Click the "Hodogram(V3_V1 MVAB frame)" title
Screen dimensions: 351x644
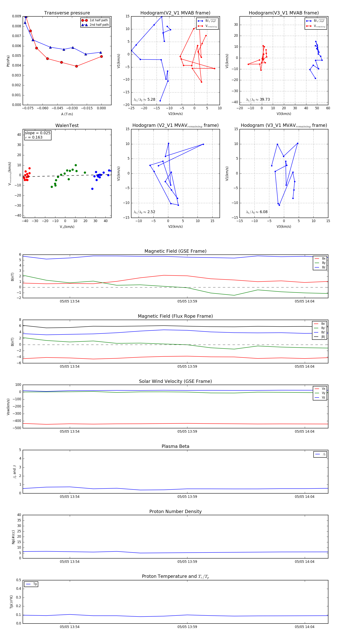click(284, 13)
